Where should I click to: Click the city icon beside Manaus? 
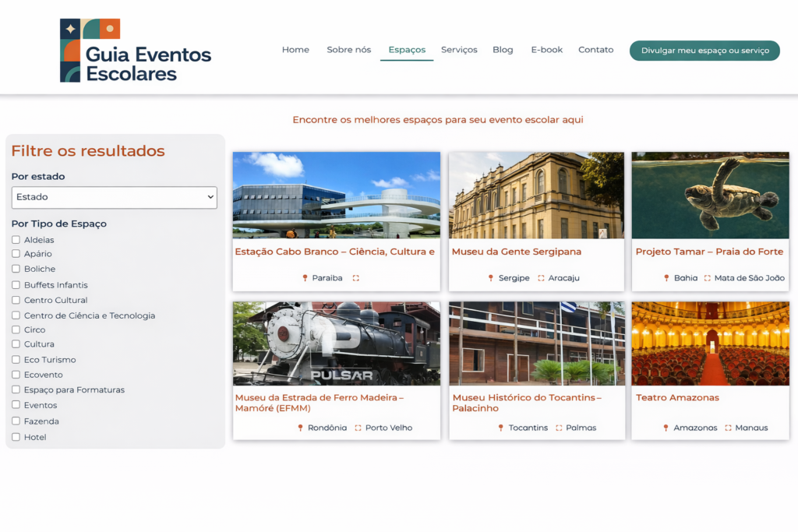tap(728, 428)
